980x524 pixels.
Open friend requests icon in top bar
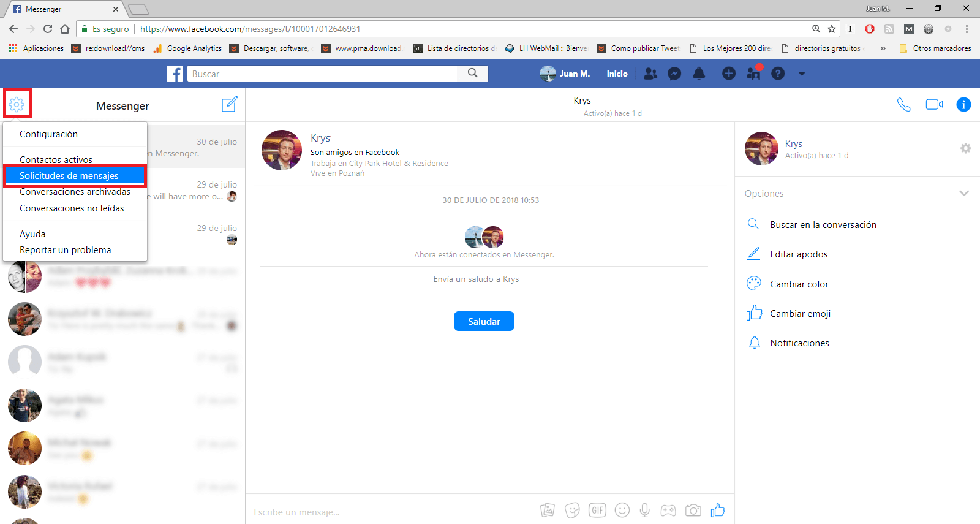tap(650, 74)
